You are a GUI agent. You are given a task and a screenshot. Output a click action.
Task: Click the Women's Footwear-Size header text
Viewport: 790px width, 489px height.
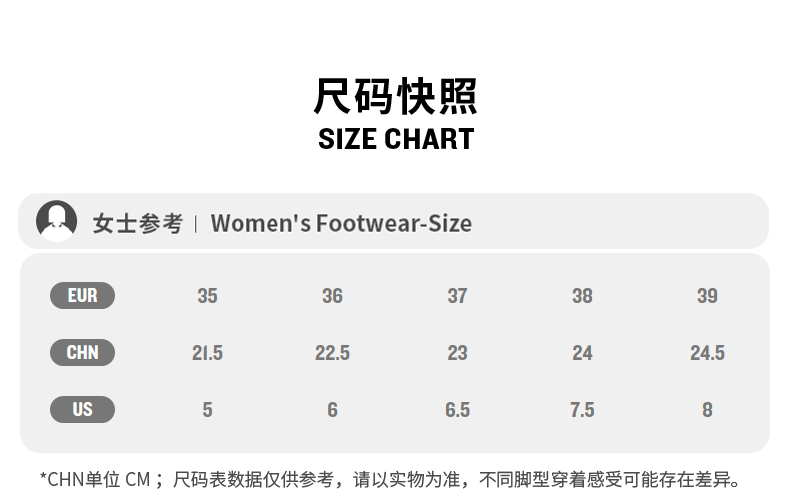click(340, 223)
